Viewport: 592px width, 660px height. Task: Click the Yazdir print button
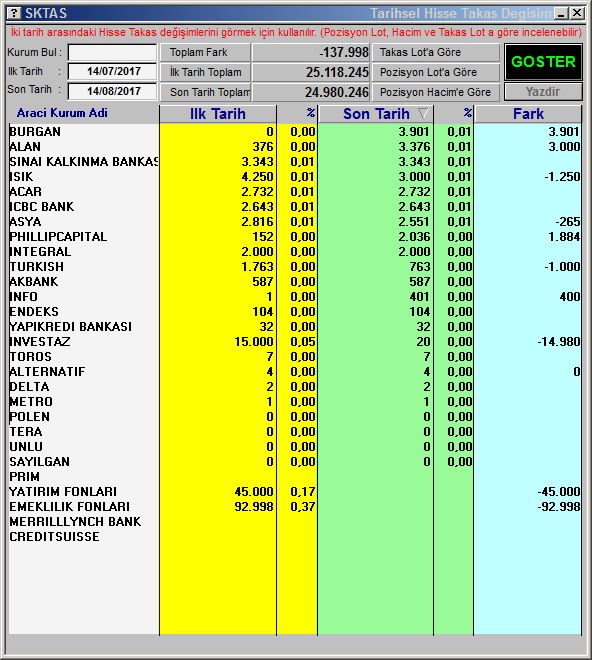click(543, 92)
